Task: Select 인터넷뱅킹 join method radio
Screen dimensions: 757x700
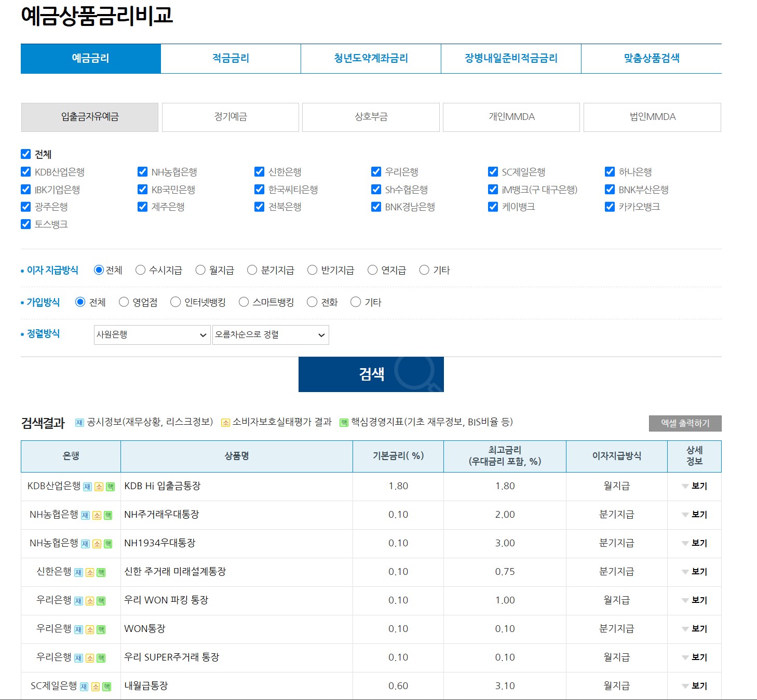Action: 175,302
